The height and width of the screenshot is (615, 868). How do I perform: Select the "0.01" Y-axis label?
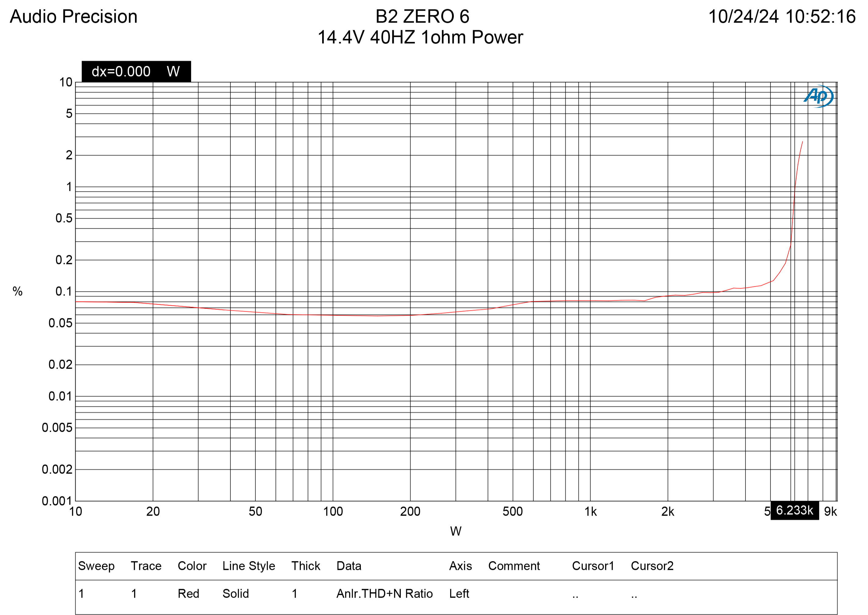[60, 396]
